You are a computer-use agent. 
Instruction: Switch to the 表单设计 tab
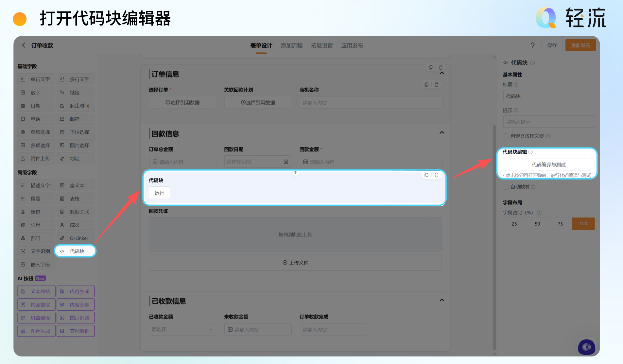(x=261, y=45)
